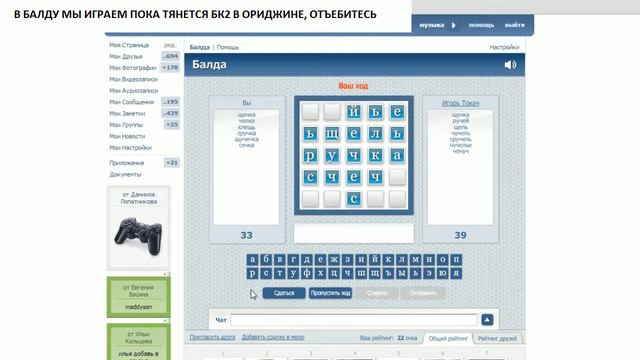Screen dimensions: 640x360
Task: Pick letter ш on the letter keyboard
Action: pos(361,273)
